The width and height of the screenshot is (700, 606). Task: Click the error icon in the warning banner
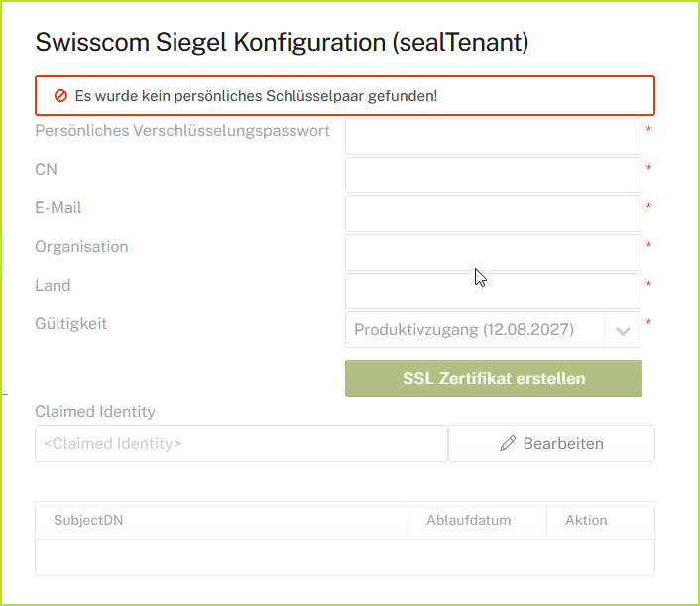click(x=60, y=96)
